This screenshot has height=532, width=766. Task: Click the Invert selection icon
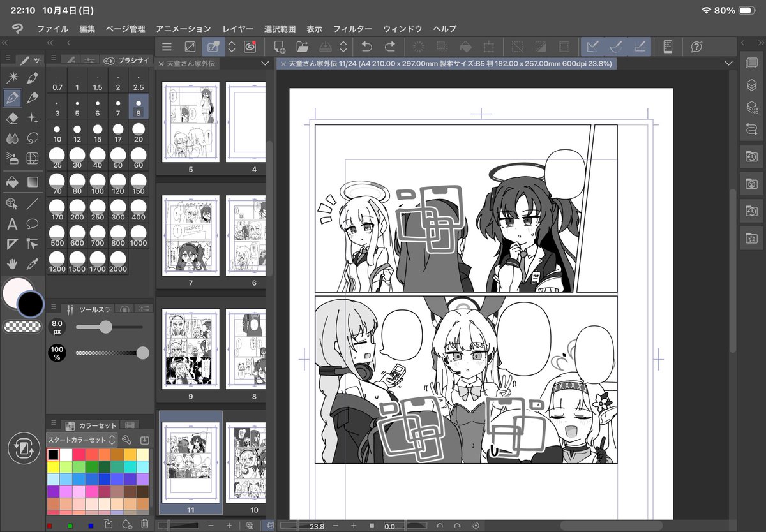[x=541, y=47]
